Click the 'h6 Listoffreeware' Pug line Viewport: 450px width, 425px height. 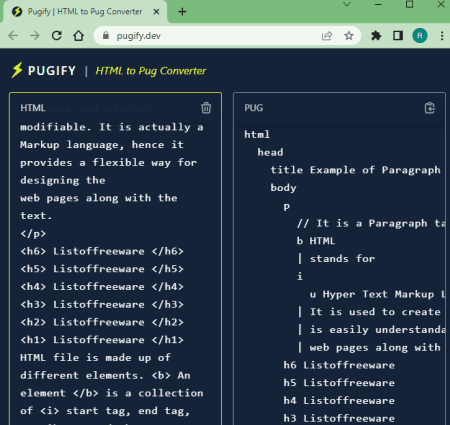(x=339, y=365)
